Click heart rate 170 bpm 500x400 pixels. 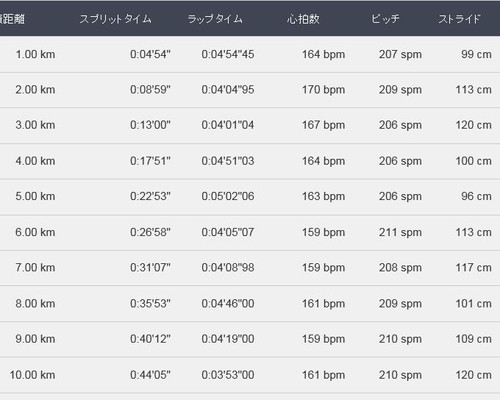point(323,90)
